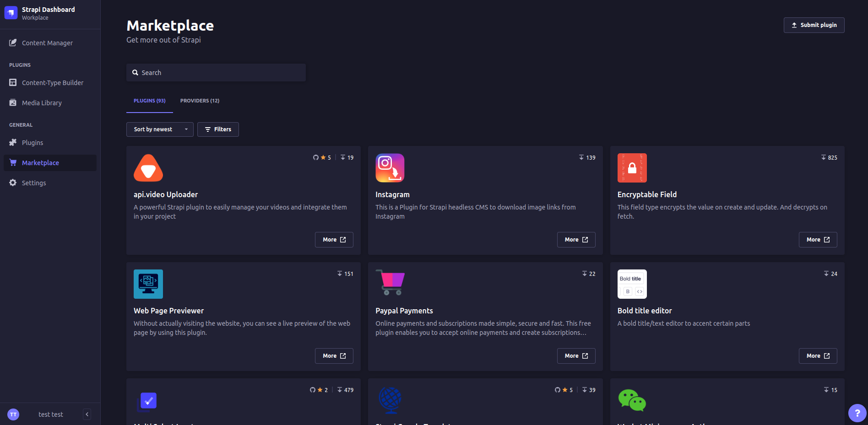Click the Settings gear icon

pyautogui.click(x=13, y=183)
